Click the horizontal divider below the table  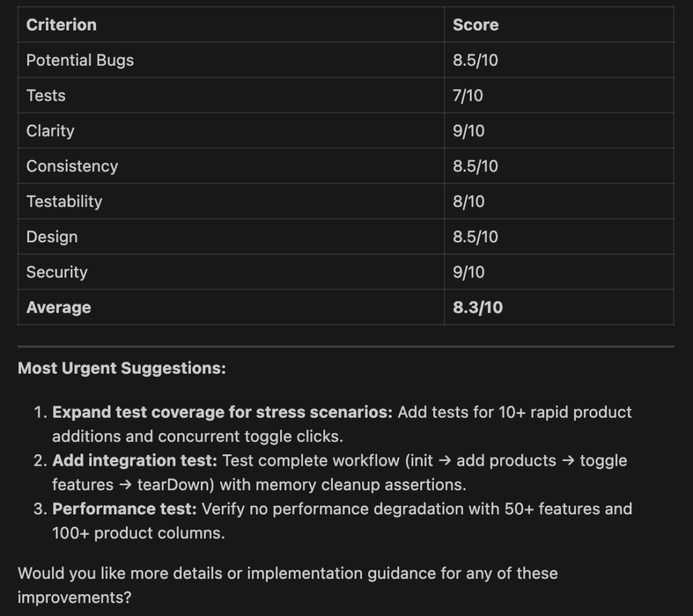346,347
